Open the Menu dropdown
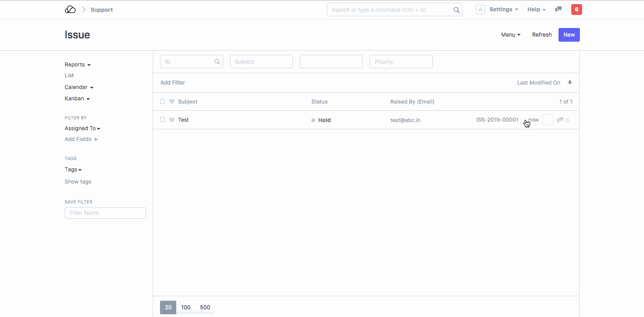Viewport: 644px width, 317px height. click(511, 35)
